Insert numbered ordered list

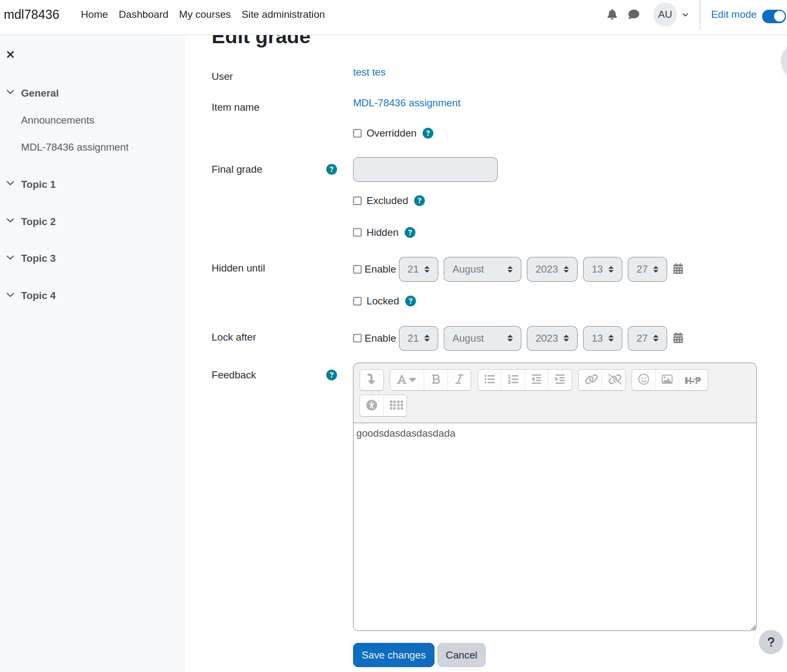click(513, 380)
